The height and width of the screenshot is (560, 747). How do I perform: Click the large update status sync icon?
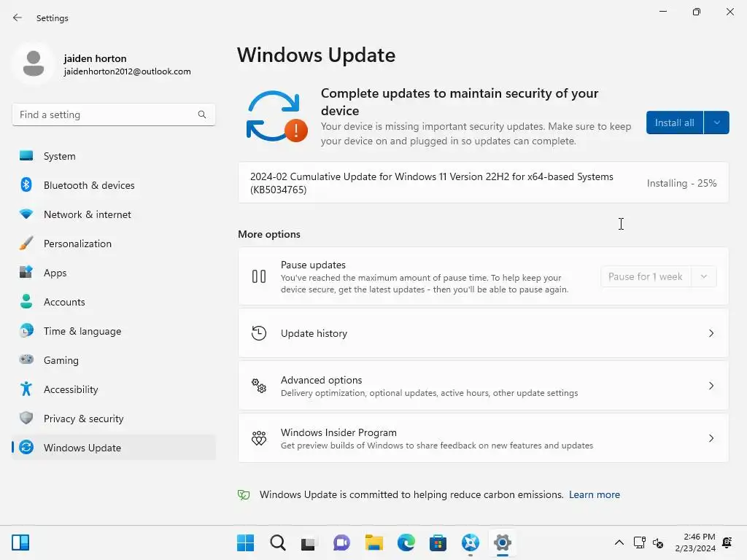click(276, 117)
